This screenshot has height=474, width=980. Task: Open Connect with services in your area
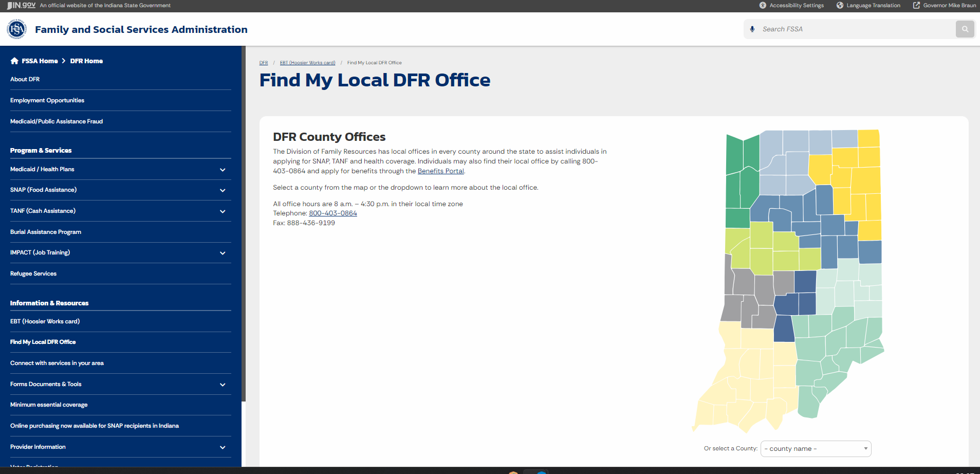[x=57, y=363]
